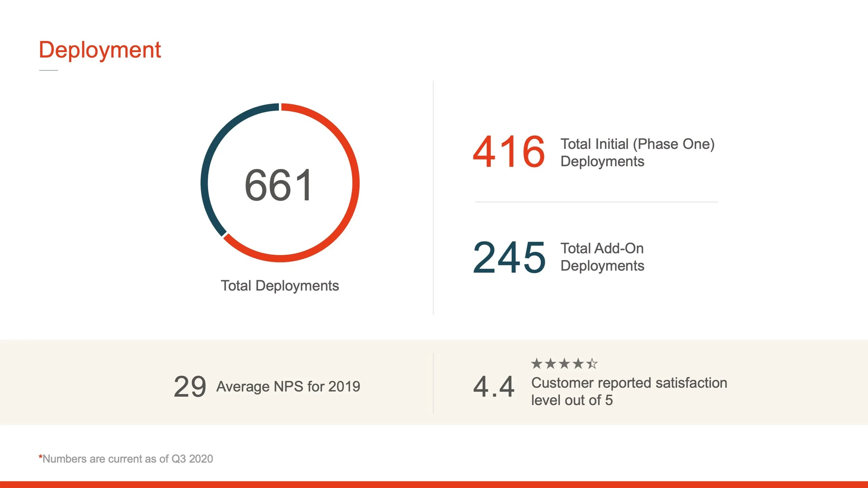The image size is (868, 488).
Task: Click the third rating star
Action: 564,364
